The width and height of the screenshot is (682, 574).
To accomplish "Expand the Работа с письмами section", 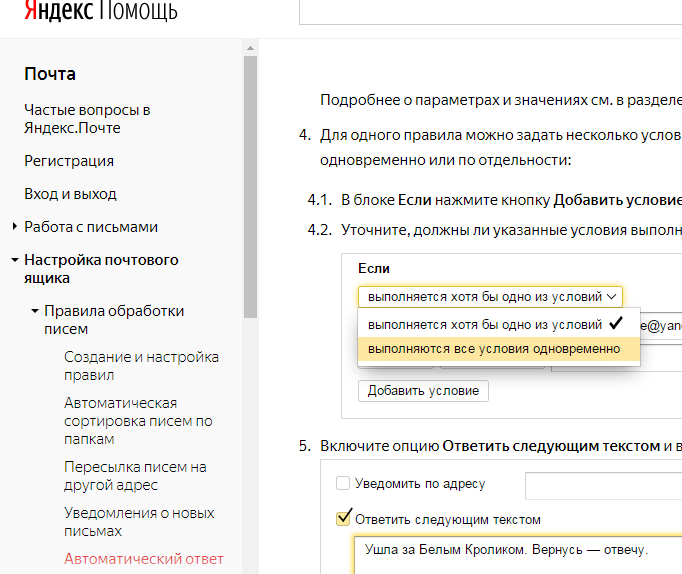I will pos(15,227).
